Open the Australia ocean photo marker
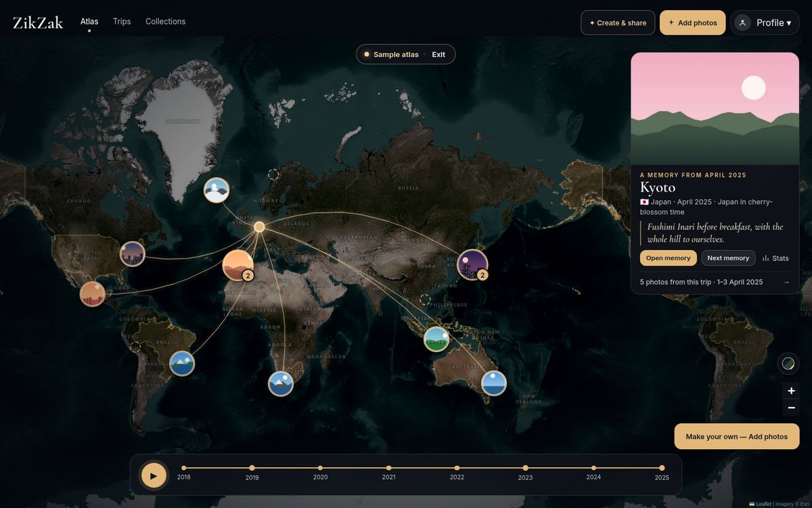 494,383
